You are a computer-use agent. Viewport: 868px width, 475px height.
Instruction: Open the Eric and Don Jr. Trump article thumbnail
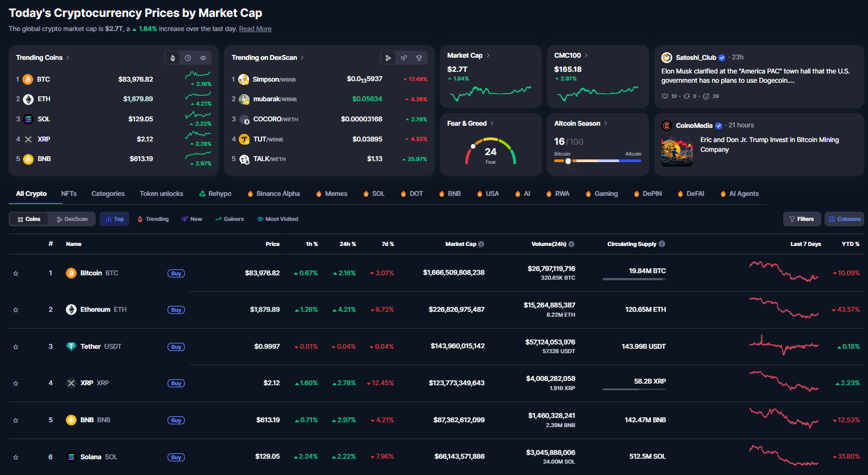click(677, 151)
